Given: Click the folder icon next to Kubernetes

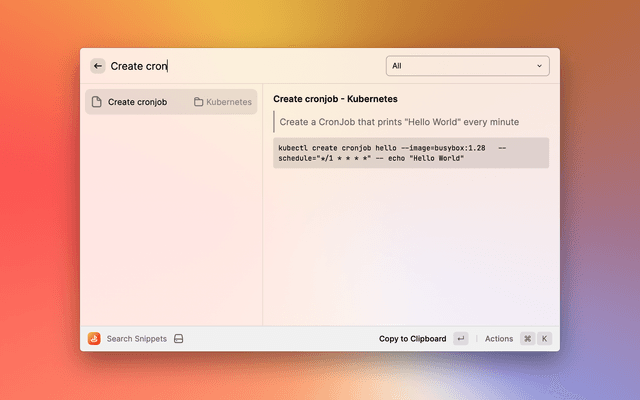Looking at the screenshot, I should point(199,102).
